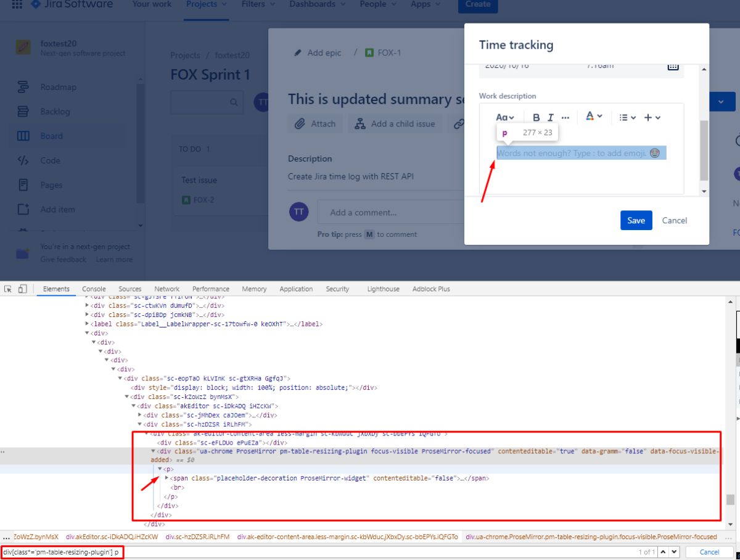Click the Jira Software logo
This screenshot has height=560, width=740.
click(x=72, y=4)
